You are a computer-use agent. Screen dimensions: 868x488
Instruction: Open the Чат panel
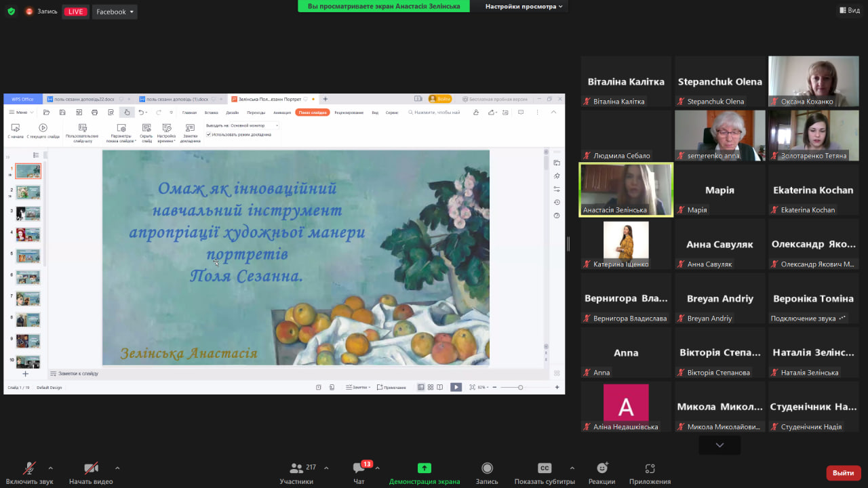pos(358,471)
